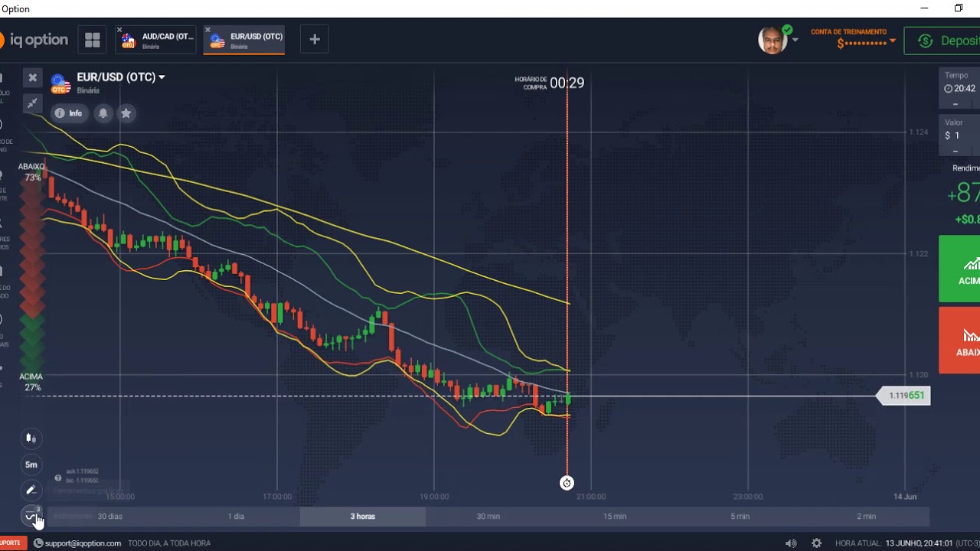Add asset to favorites with star icon

(126, 113)
